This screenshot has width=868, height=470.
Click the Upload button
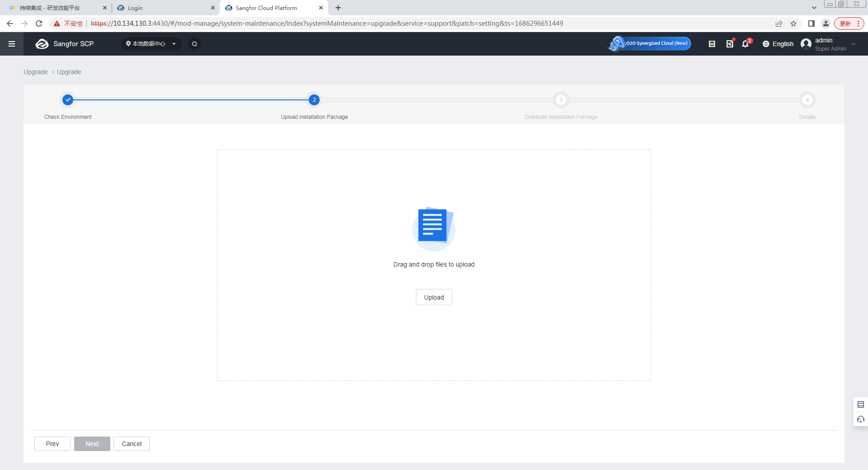(x=434, y=297)
